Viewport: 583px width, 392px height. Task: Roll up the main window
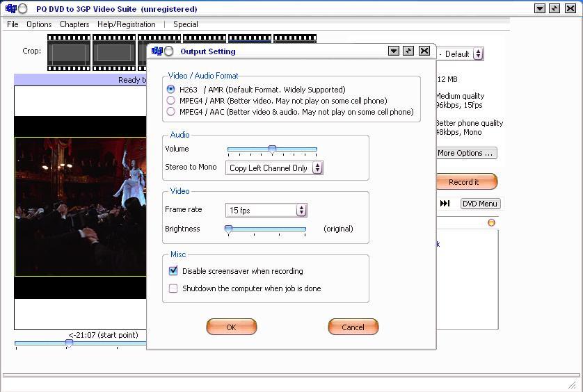coord(539,8)
